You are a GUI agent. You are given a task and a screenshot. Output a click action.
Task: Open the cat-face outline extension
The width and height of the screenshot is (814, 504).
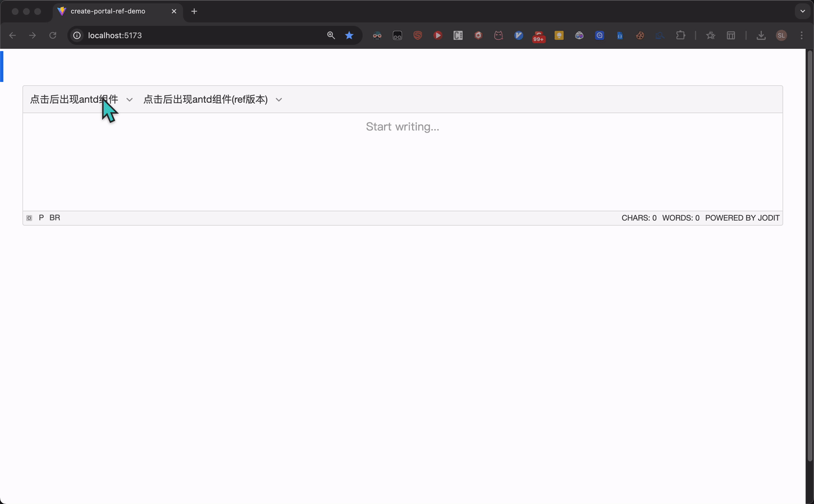(x=499, y=35)
